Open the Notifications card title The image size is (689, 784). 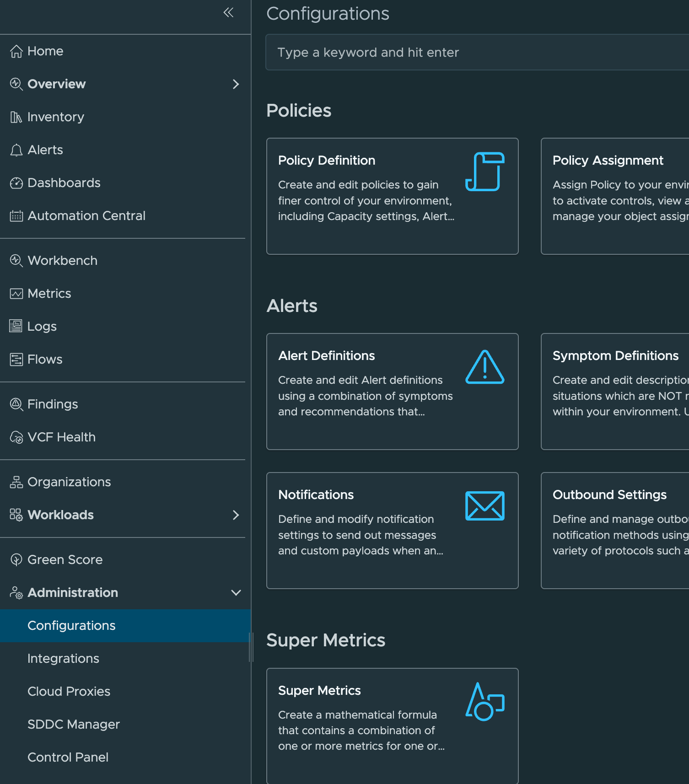coord(316,495)
